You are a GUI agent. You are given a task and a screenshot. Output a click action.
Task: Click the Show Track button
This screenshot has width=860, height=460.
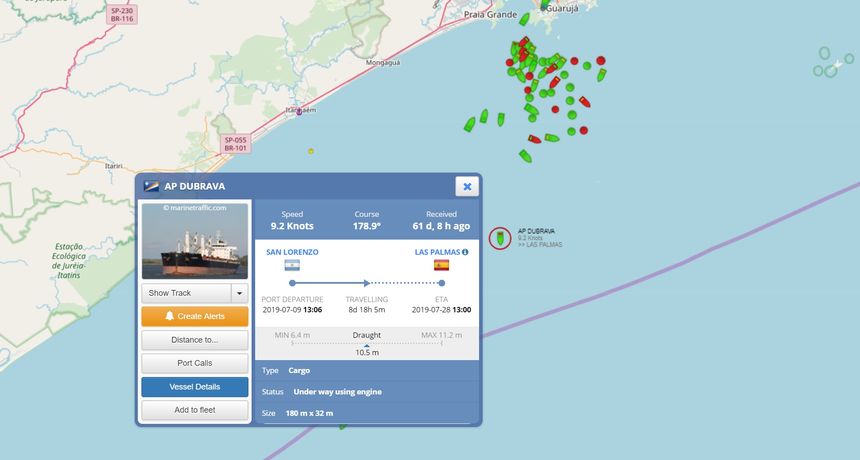pyautogui.click(x=186, y=293)
